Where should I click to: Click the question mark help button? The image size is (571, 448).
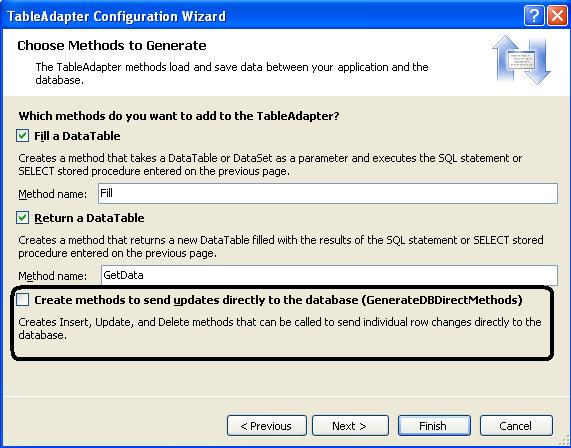[x=534, y=16]
